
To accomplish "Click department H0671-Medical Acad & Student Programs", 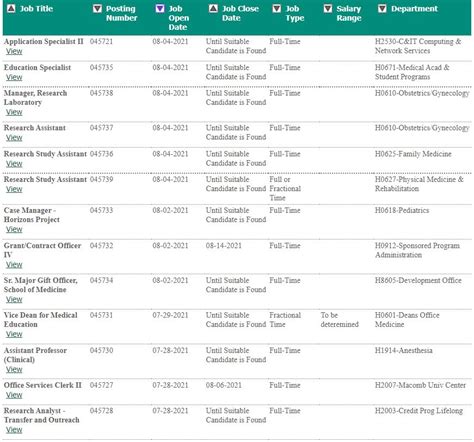I will (x=412, y=72).
